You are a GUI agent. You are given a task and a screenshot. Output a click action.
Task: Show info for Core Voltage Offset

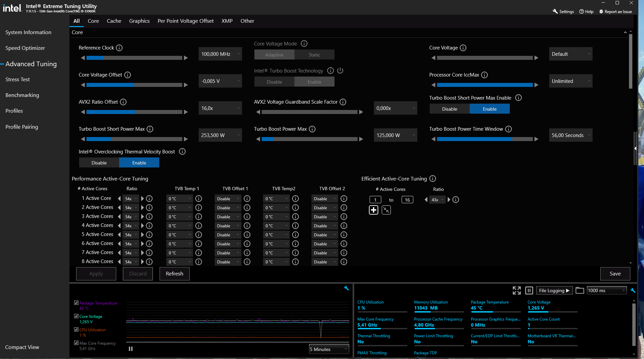(128, 75)
